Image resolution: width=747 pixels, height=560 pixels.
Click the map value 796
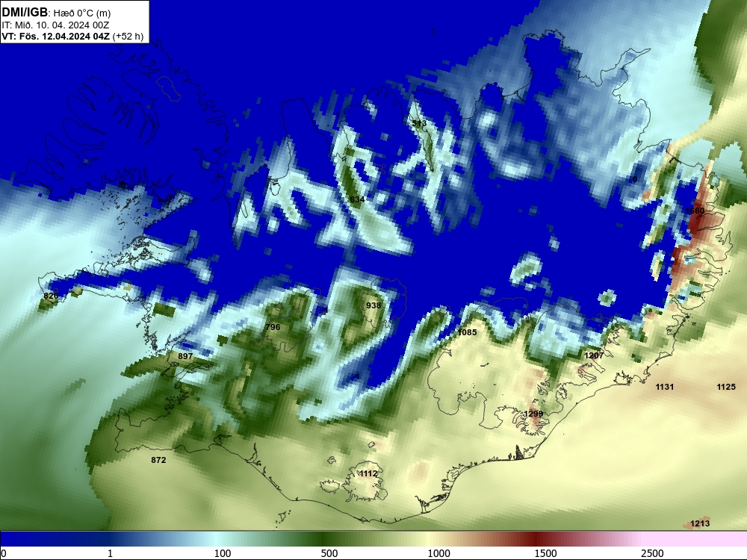(273, 327)
